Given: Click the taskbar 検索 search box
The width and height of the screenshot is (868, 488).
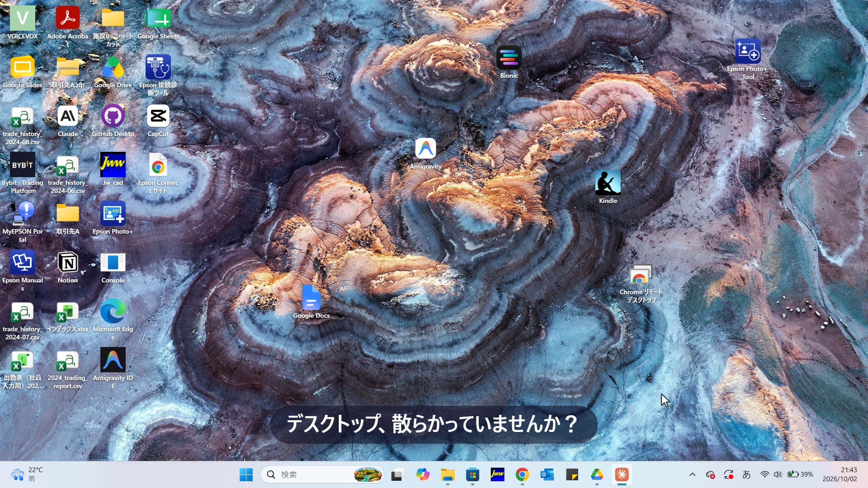Looking at the screenshot, I should coord(322,474).
